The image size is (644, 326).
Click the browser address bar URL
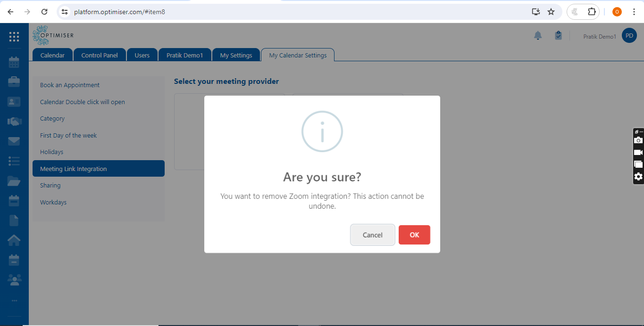pos(119,12)
